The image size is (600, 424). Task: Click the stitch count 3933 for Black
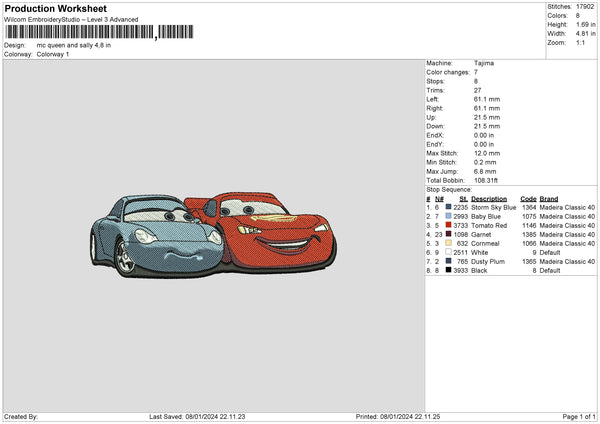[461, 271]
